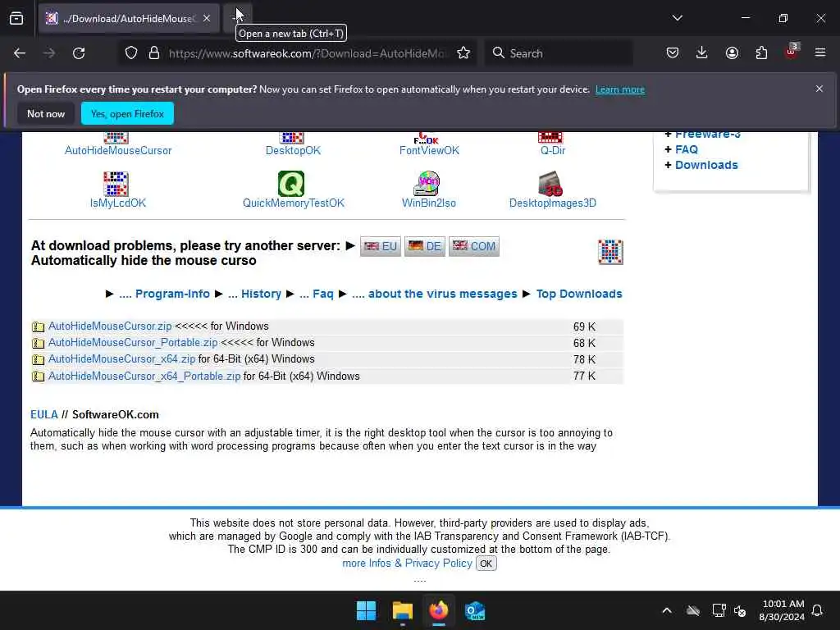Image resolution: width=840 pixels, height=630 pixels.
Task: Switch to DE download server
Action: coord(425,246)
